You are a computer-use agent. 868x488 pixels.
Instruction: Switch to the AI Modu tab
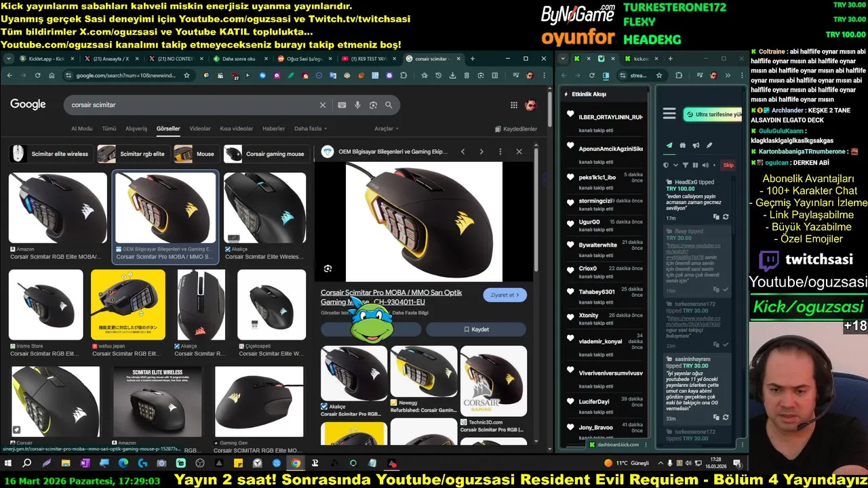[x=82, y=129]
